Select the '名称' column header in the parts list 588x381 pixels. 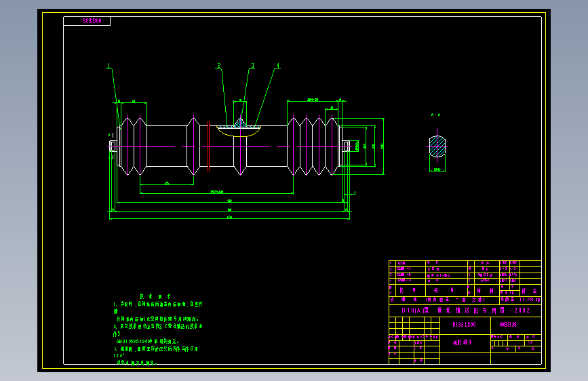point(444,291)
